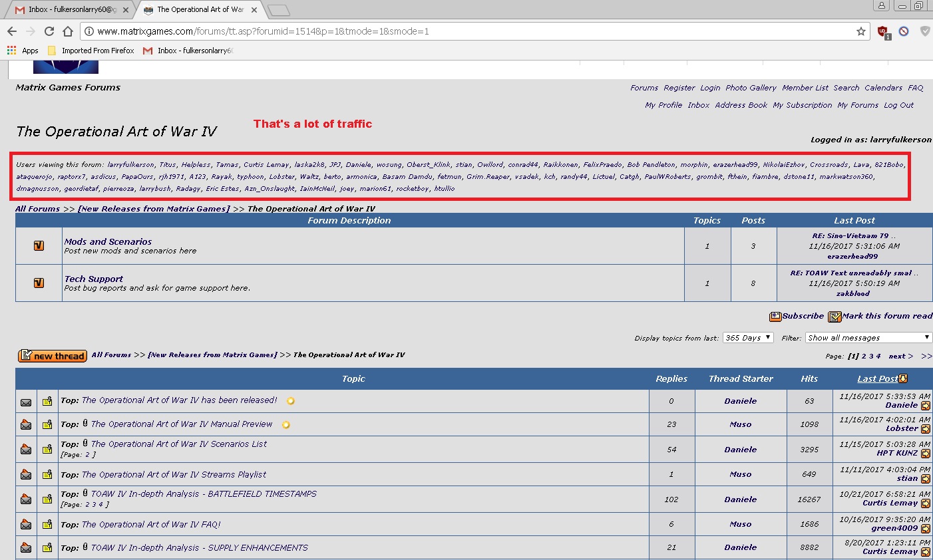Click sticky-note icon for Manual Preview thread

tap(47, 424)
